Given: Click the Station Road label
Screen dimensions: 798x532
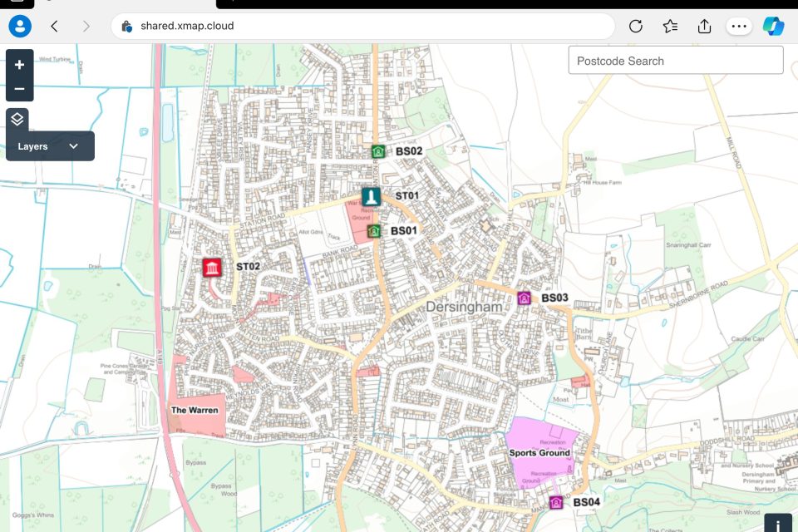Looking at the screenshot, I should tap(262, 220).
